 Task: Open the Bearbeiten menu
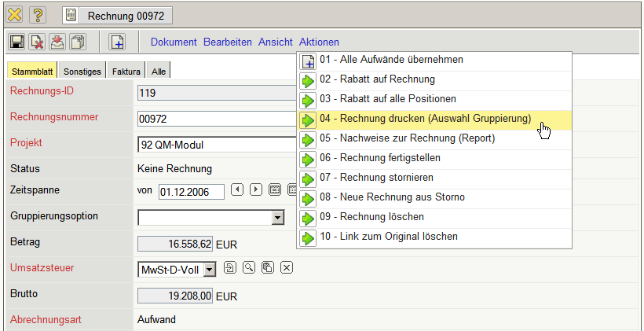pos(228,42)
